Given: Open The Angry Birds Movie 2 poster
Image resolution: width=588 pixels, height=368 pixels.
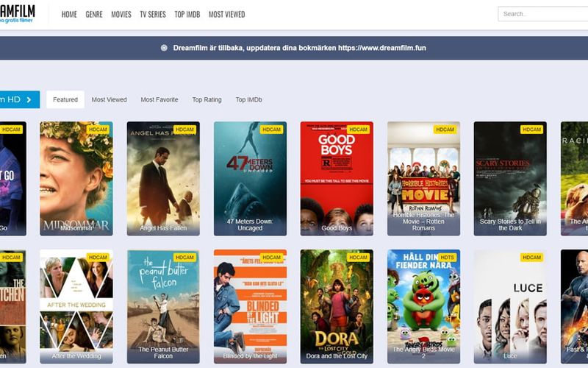Looking at the screenshot, I should (424, 306).
